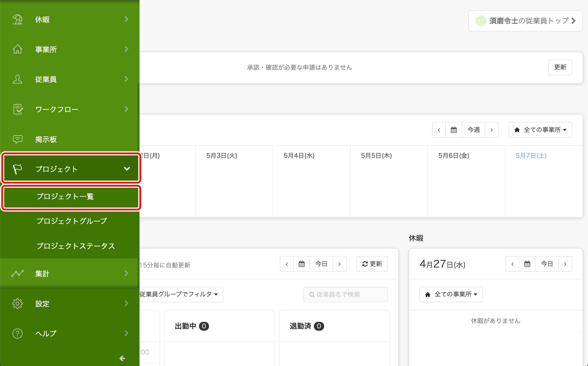Collapse sidebar with bottom left arrow

(x=122, y=358)
